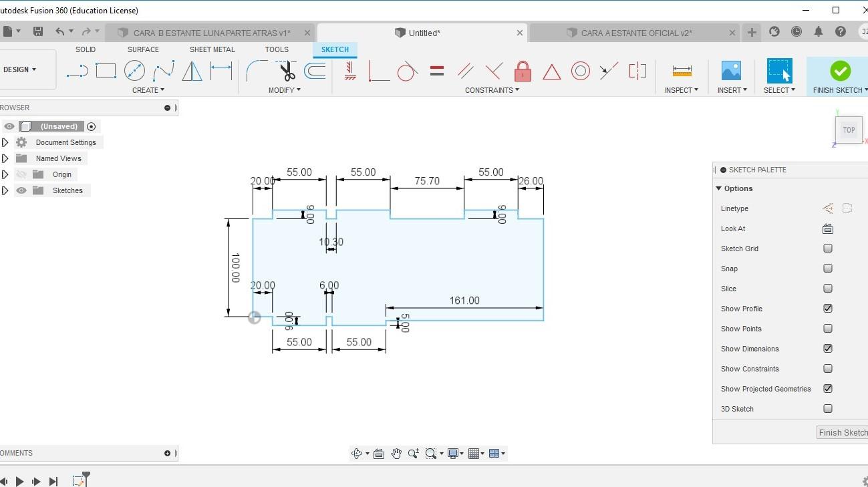
Task: Apply the Coincident constraint
Action: pyautogui.click(x=379, y=71)
